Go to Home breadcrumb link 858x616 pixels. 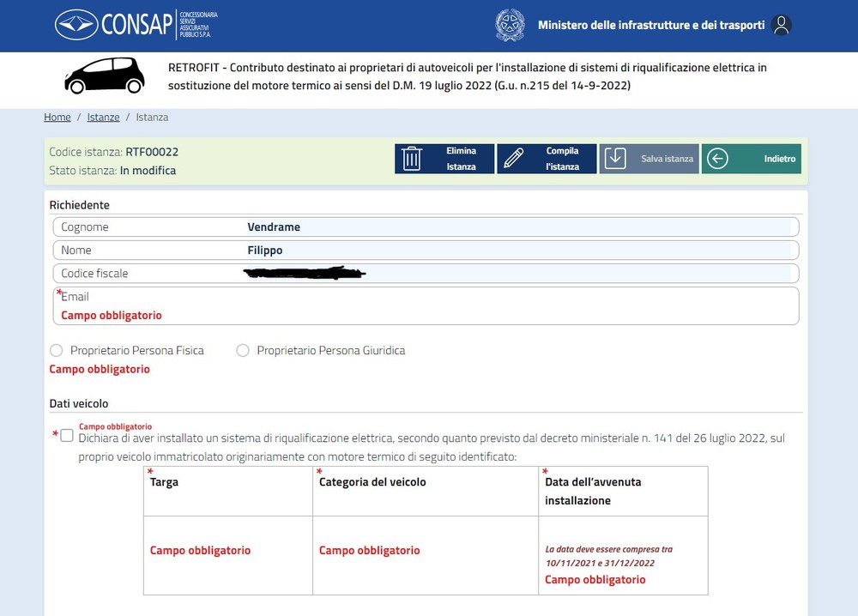click(57, 117)
